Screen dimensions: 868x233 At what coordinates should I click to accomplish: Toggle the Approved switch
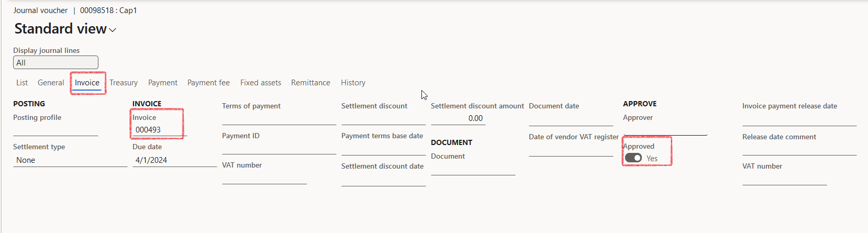633,158
